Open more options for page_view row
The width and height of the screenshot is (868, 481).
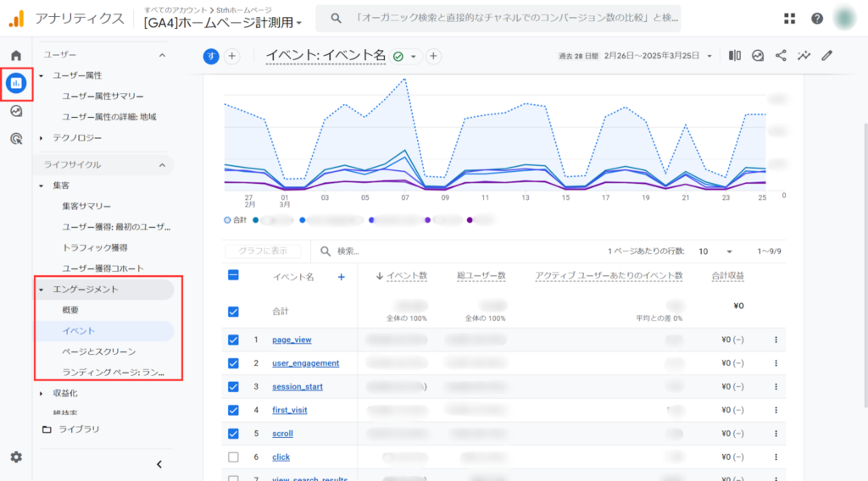pyautogui.click(x=776, y=340)
